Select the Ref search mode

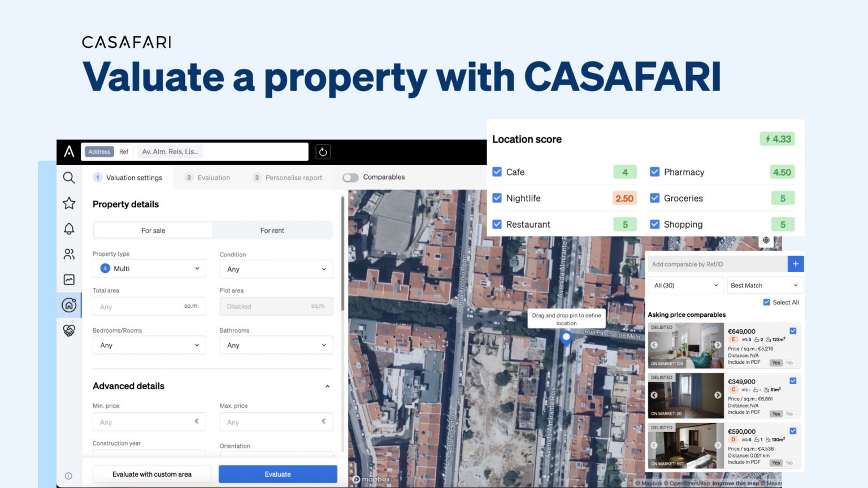pos(124,151)
